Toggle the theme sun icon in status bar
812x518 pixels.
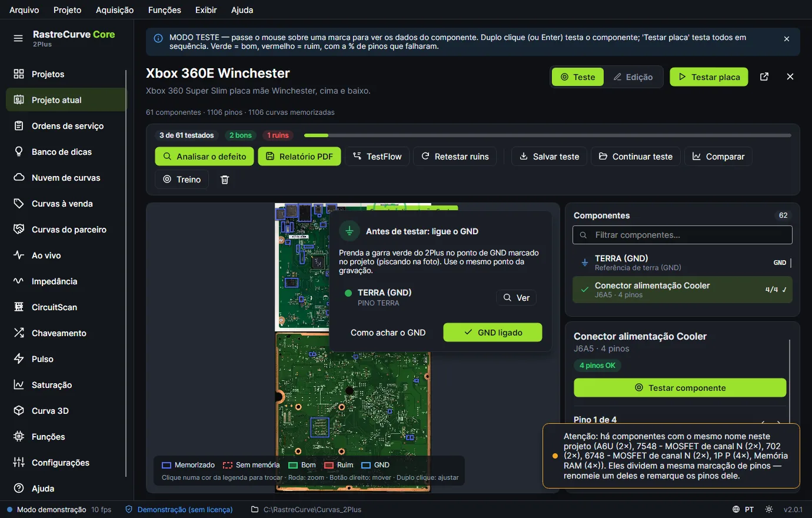pyautogui.click(x=769, y=510)
